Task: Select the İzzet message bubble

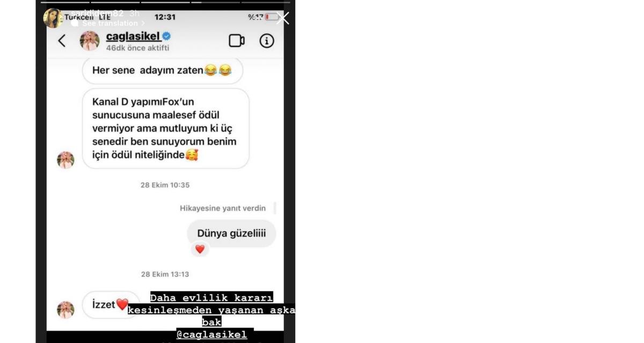Action: click(x=111, y=305)
